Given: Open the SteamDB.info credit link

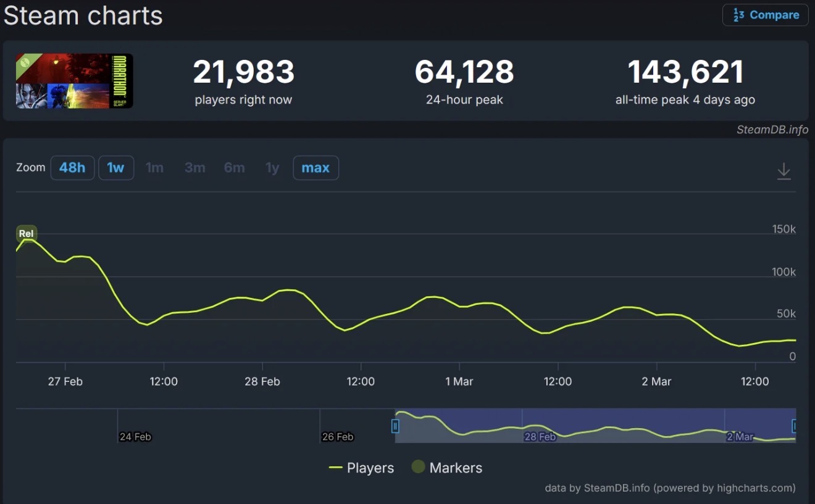Looking at the screenshot, I should pos(772,130).
